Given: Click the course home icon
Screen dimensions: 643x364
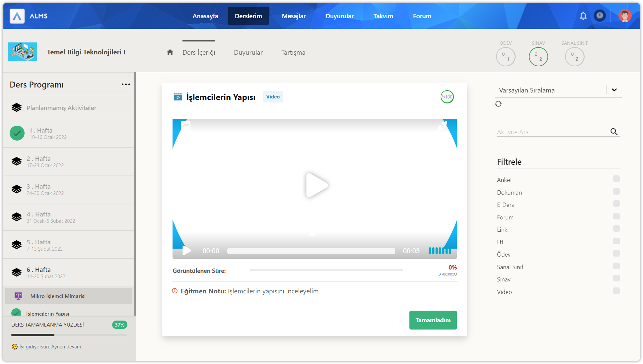Looking at the screenshot, I should (170, 52).
